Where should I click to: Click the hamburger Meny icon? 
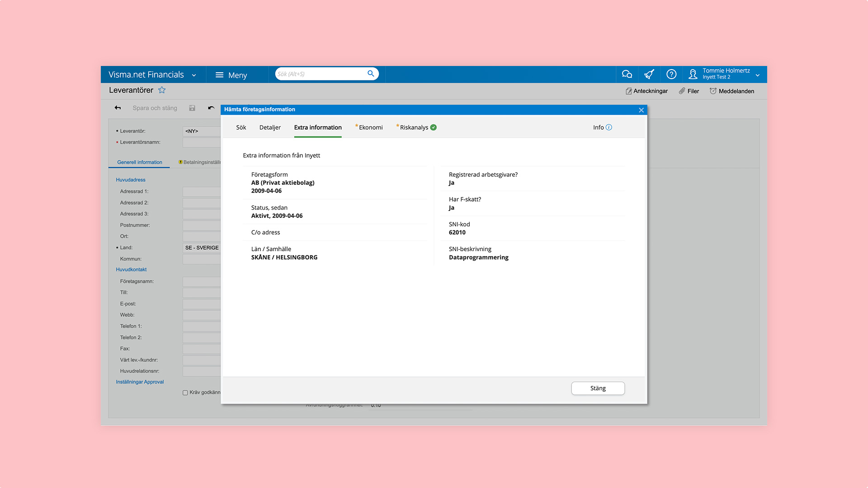(219, 75)
